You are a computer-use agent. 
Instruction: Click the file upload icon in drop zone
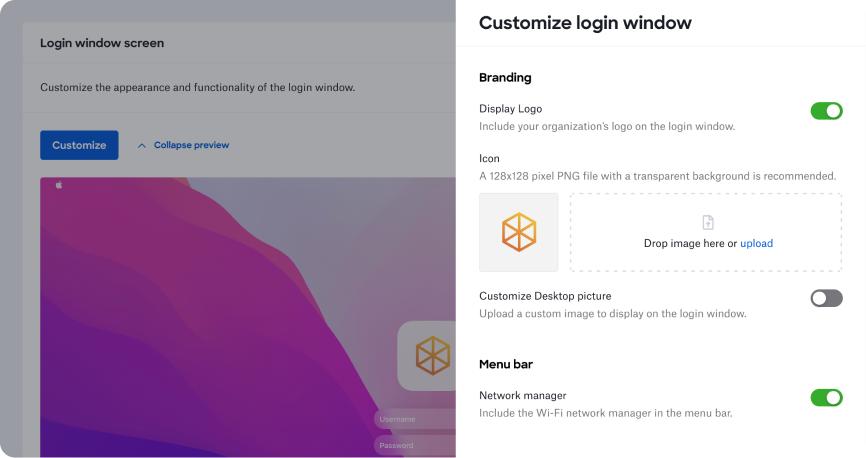pos(708,223)
